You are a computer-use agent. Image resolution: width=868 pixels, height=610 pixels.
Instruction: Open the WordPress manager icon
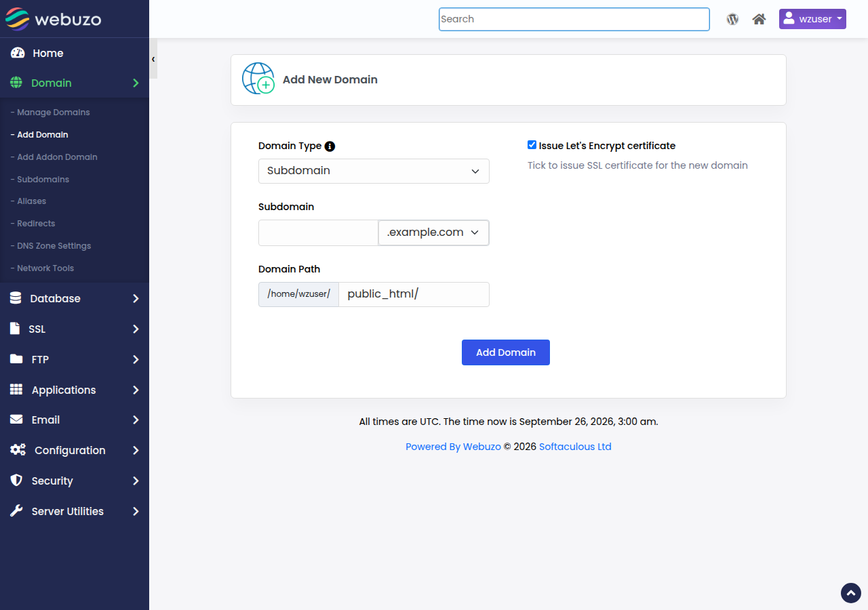point(732,19)
